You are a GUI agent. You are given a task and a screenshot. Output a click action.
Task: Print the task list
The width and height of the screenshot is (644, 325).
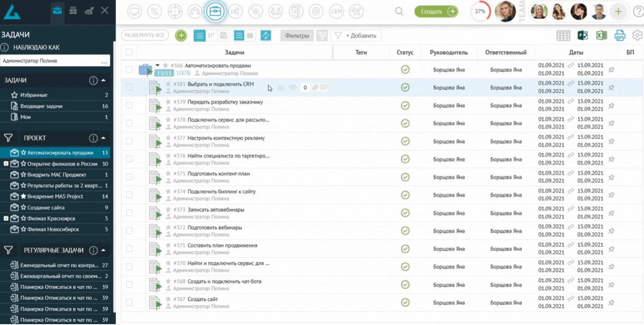[x=620, y=36]
